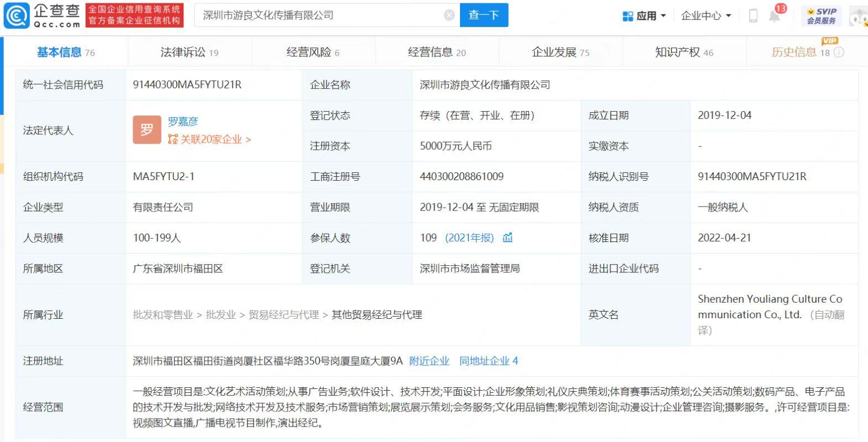The width and height of the screenshot is (868, 442).
Task: Click region 广东省深圳市福田区
Action: tap(178, 269)
